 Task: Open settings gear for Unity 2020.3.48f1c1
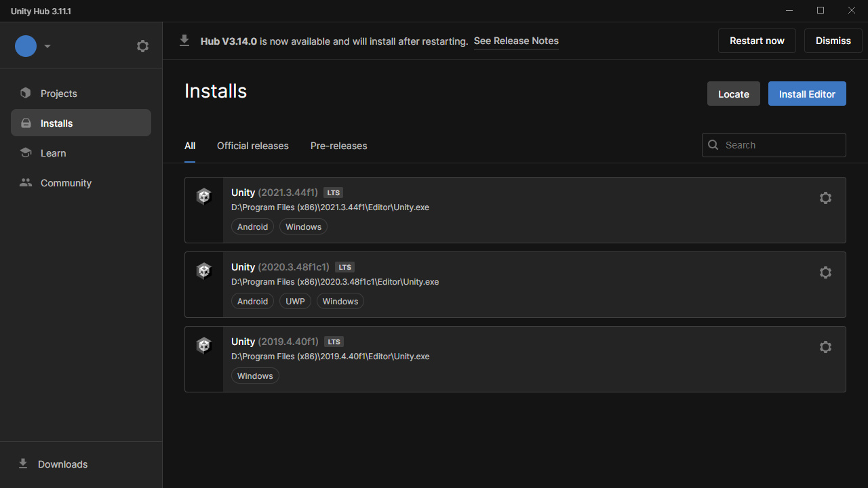825,272
